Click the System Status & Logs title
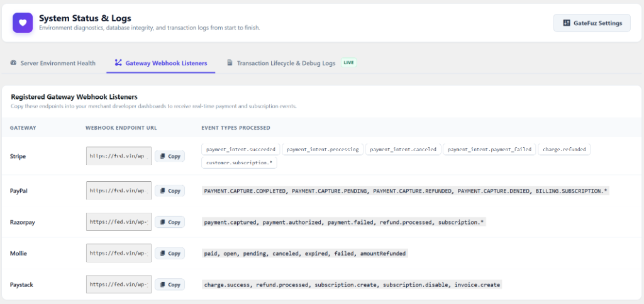Viewport: 644px width, 304px height. pyautogui.click(x=85, y=18)
